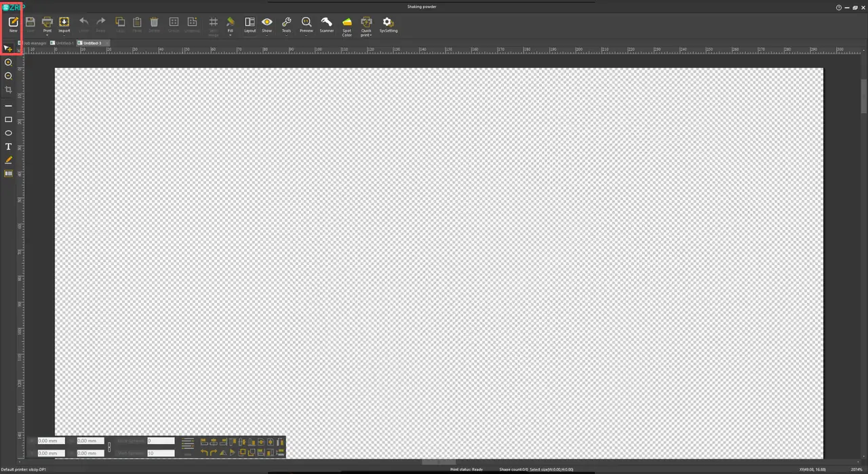Click the stacked lines icon in bottom panel
The height and width of the screenshot is (474, 868).
[x=188, y=443]
